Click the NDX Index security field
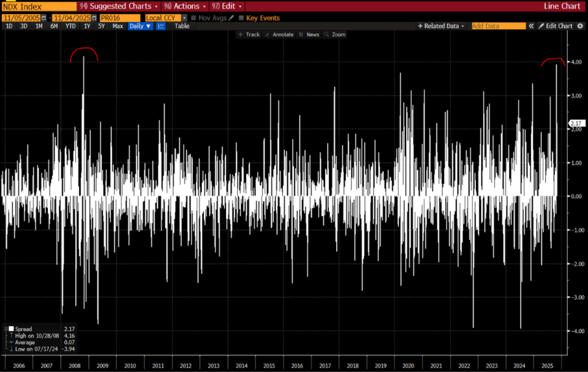This screenshot has height=372, width=588. click(39, 6)
